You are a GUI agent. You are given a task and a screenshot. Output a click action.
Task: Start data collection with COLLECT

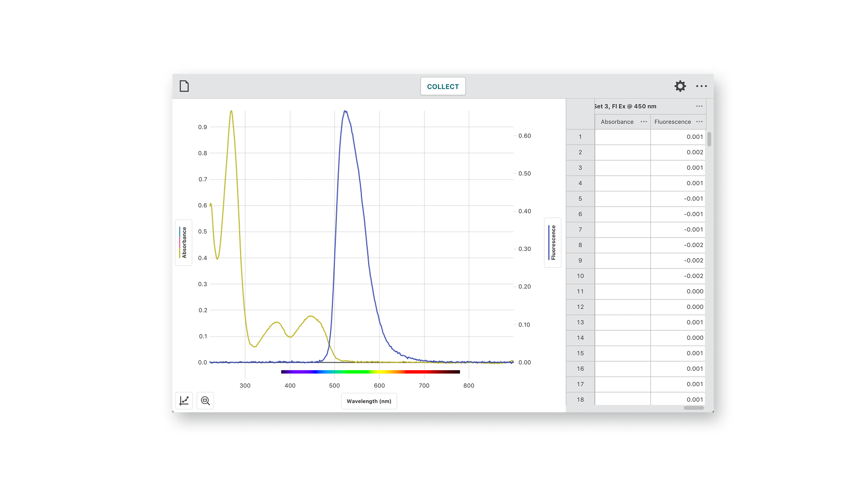coord(443,86)
